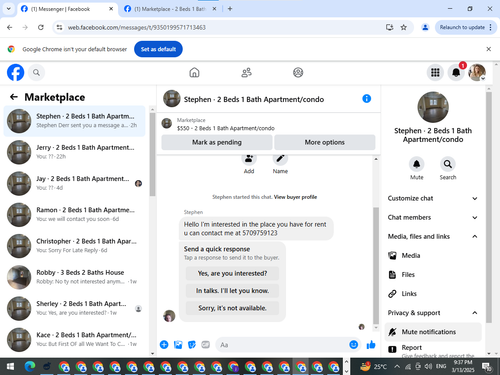Click the Mark as pending button
Screen dimensions: 500x375
click(x=217, y=142)
